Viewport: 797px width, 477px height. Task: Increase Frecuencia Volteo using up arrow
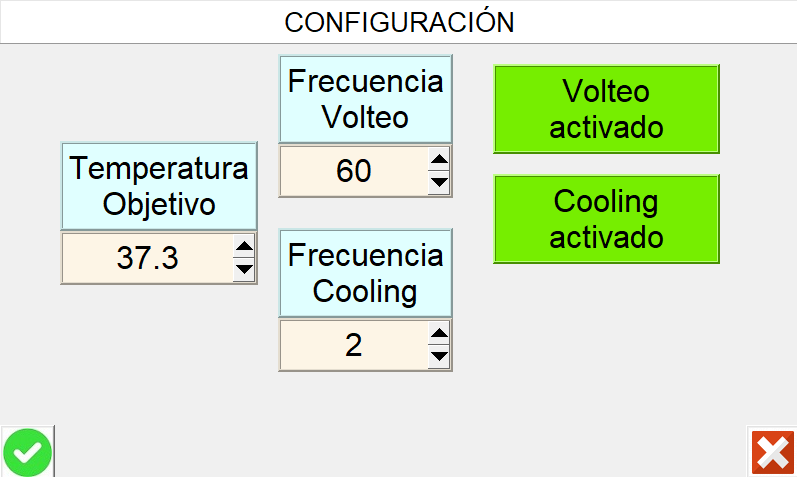[438, 161]
